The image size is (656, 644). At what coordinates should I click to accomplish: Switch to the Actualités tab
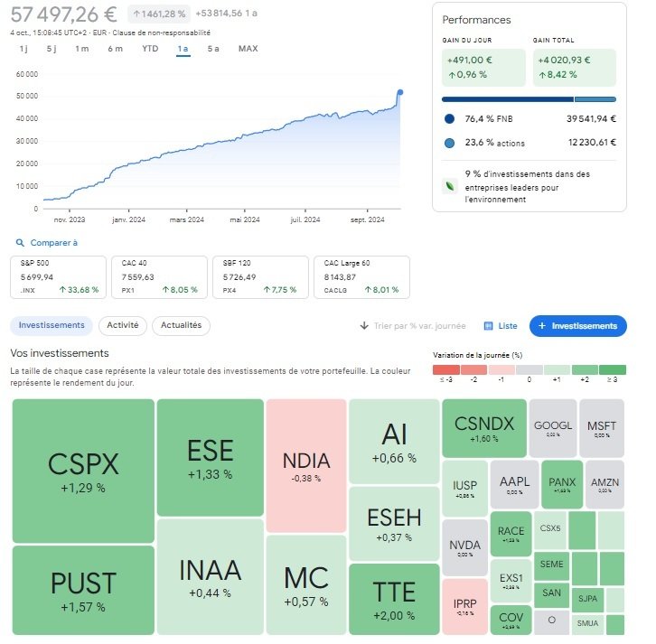[181, 325]
